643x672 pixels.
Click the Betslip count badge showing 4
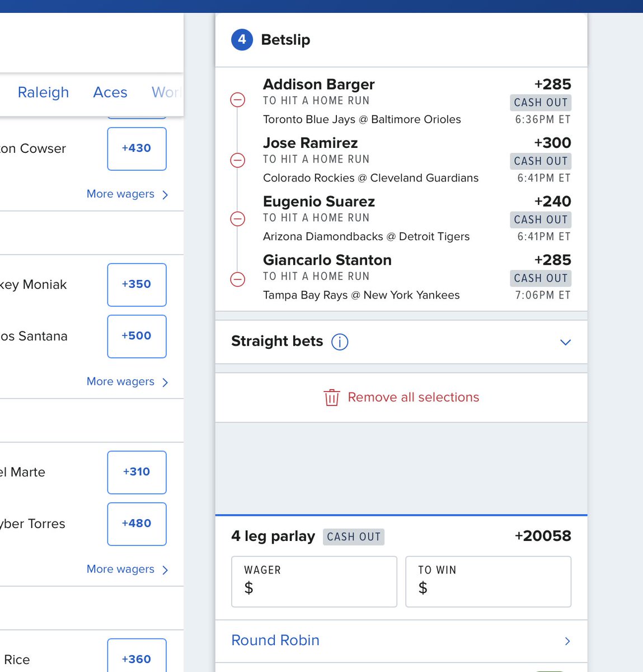(x=242, y=40)
